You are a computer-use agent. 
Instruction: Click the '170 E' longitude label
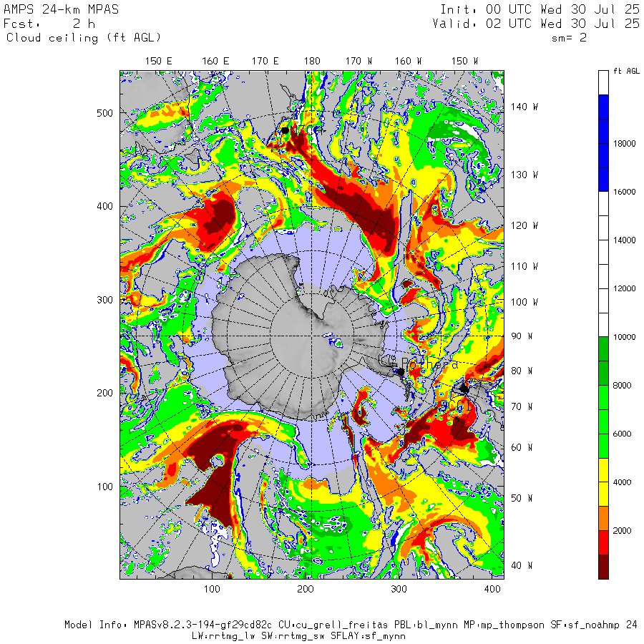coord(265,62)
